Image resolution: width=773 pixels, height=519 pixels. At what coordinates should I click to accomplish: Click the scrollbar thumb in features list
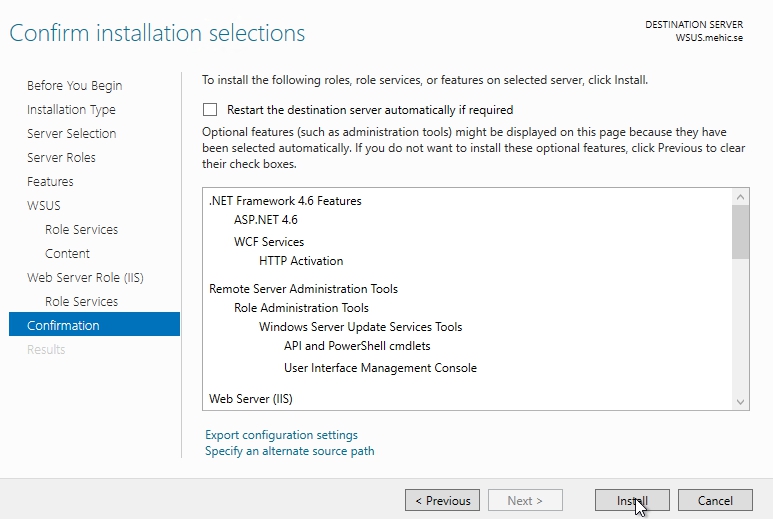click(x=741, y=230)
